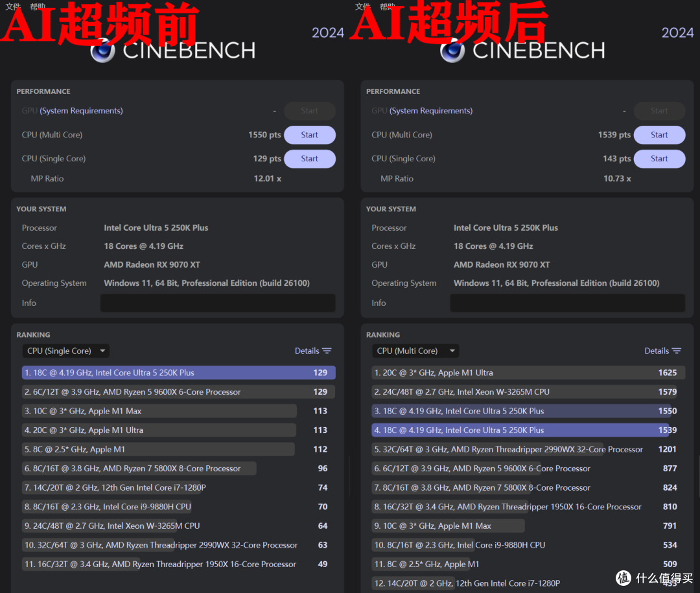Select Apple M1 Ultra row scoring 113
Screen dimensions: 700x593
pos(179,430)
